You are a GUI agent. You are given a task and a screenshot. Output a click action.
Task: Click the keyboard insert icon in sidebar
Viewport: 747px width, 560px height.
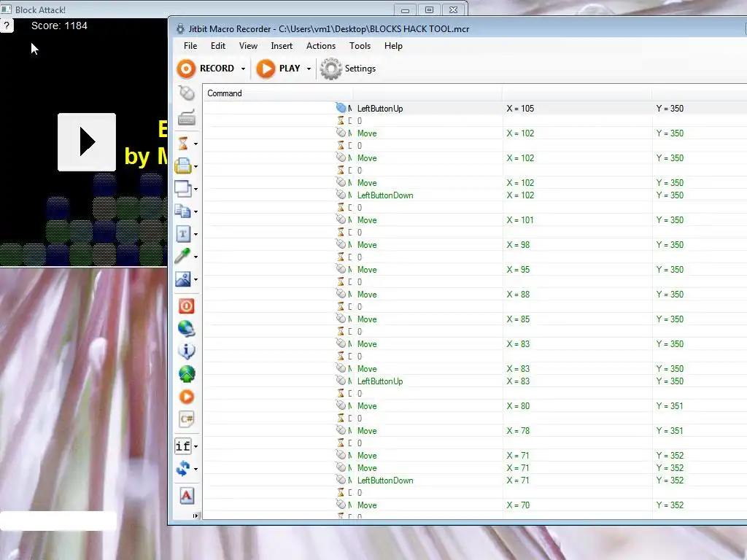pos(186,117)
